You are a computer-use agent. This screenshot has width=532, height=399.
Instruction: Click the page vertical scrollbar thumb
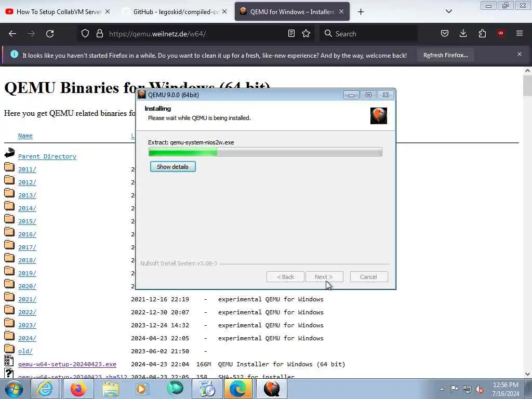tap(527, 86)
